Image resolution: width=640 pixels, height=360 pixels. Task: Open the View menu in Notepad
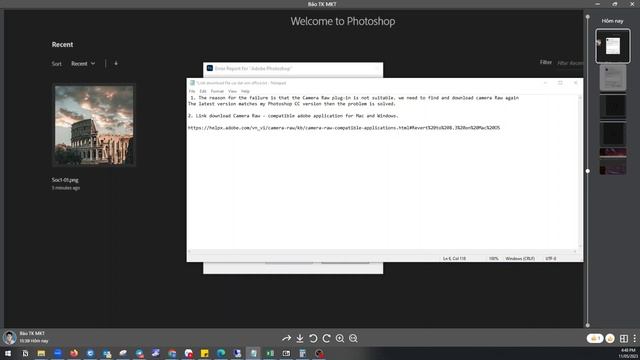pyautogui.click(x=232, y=91)
